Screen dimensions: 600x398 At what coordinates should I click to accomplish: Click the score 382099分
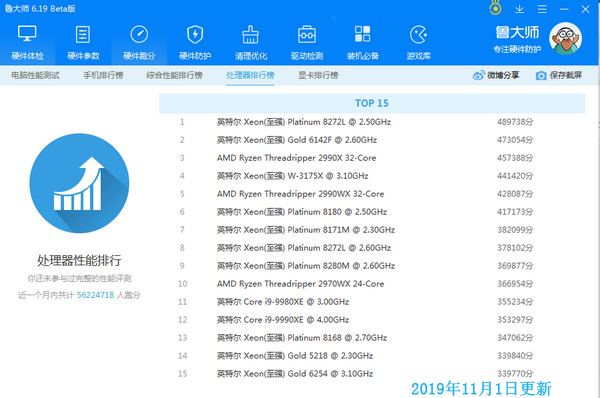pos(515,230)
